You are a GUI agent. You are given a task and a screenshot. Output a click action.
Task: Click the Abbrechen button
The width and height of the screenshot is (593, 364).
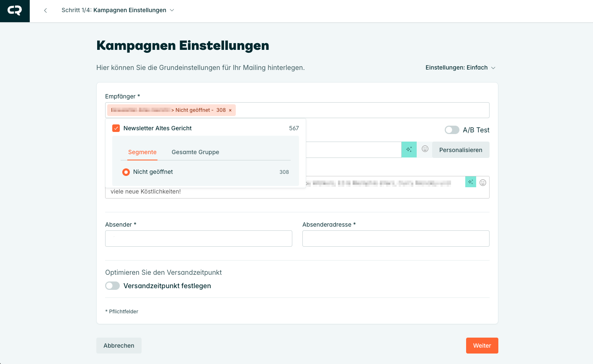point(119,346)
